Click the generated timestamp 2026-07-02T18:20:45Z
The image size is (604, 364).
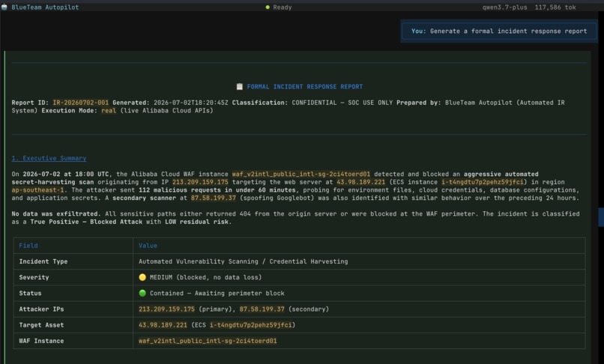coord(190,103)
